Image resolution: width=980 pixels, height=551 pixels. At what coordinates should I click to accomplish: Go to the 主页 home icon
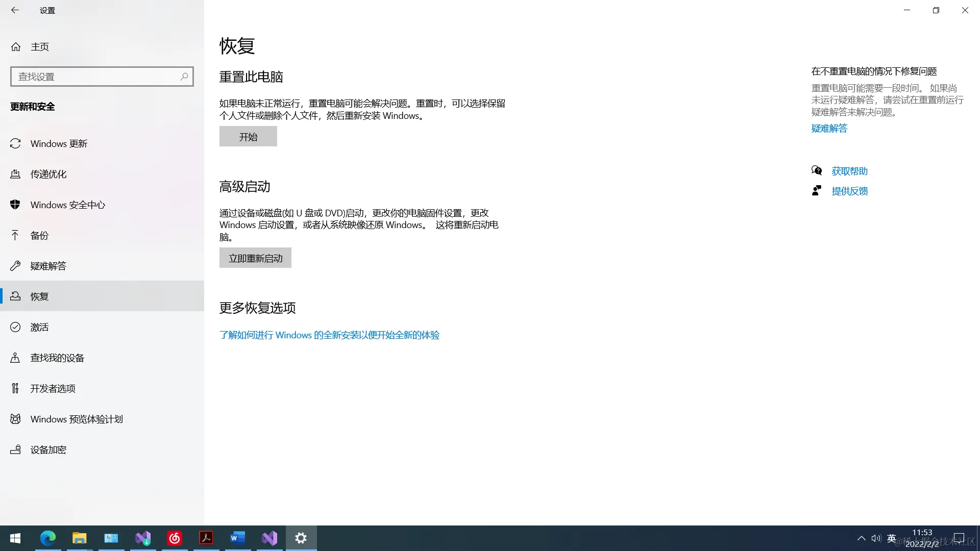click(x=16, y=47)
